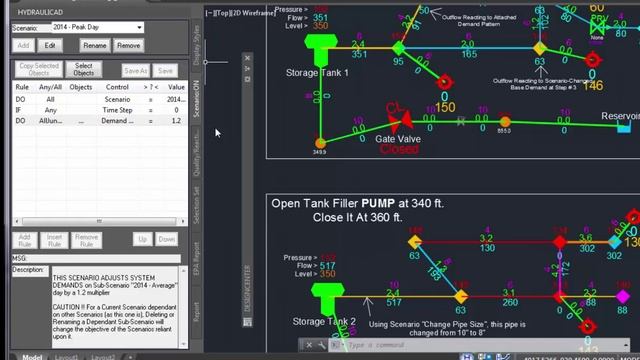Open the Selection Set vertical tab
Viewport: 640px width, 360px height.
point(196,205)
